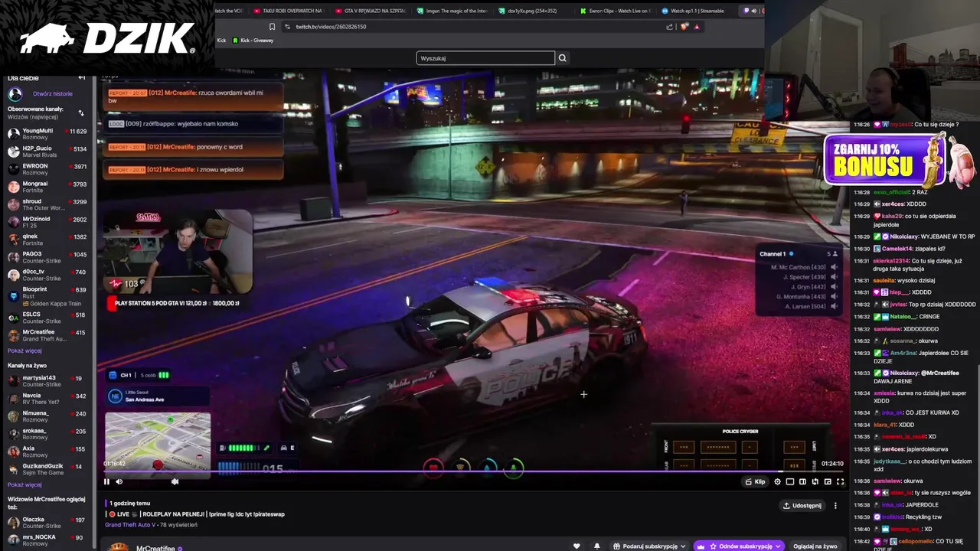Open the browser share page icon
Viewport: 980px width, 551px height.
pos(669,27)
